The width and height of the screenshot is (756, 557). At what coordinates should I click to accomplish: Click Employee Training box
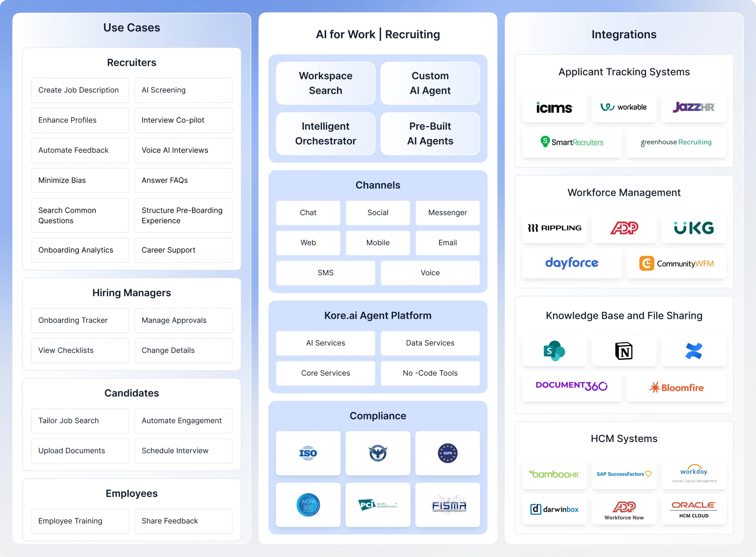click(80, 521)
